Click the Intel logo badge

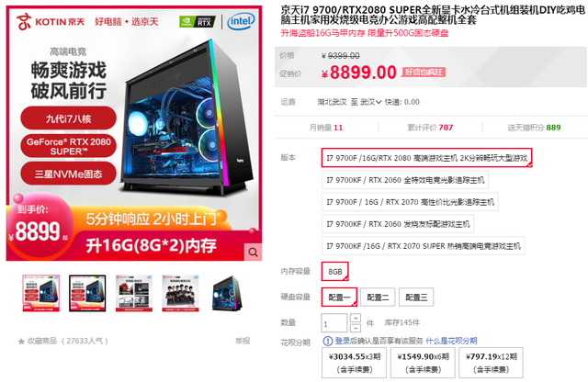click(x=241, y=21)
